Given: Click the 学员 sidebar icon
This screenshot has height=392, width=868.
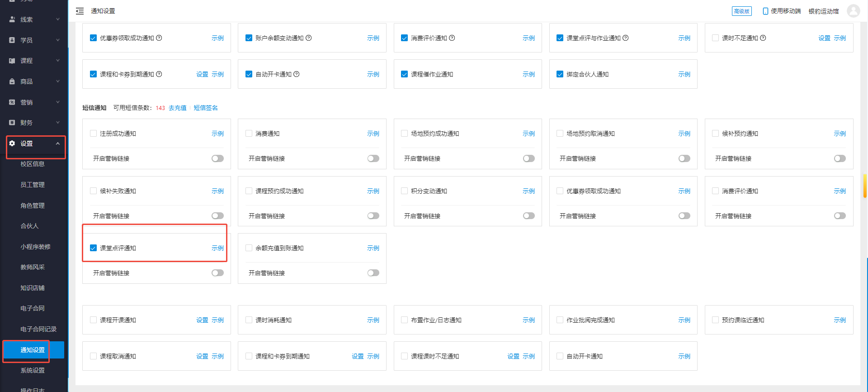Looking at the screenshot, I should pyautogui.click(x=12, y=40).
